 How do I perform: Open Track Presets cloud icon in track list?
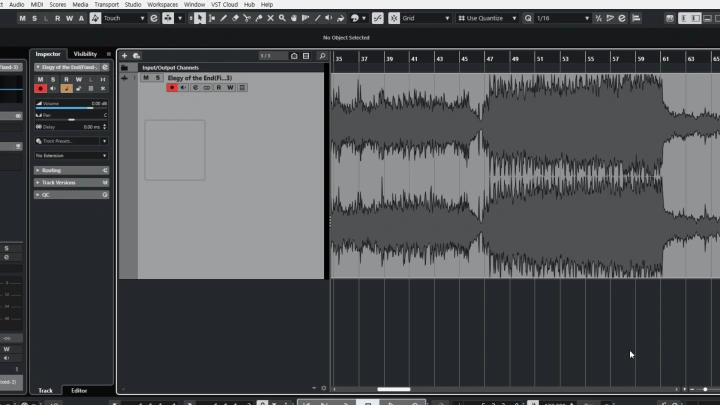[x=136, y=56]
